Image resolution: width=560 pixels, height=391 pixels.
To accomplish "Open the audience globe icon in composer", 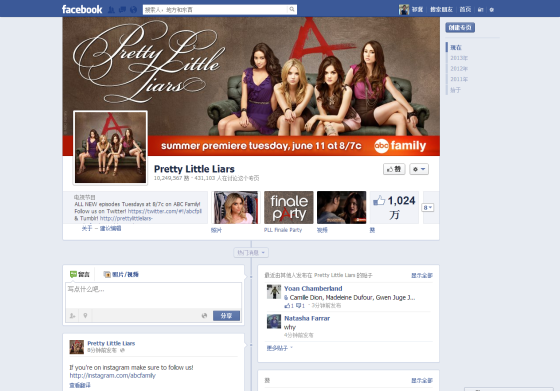I will 204,316.
